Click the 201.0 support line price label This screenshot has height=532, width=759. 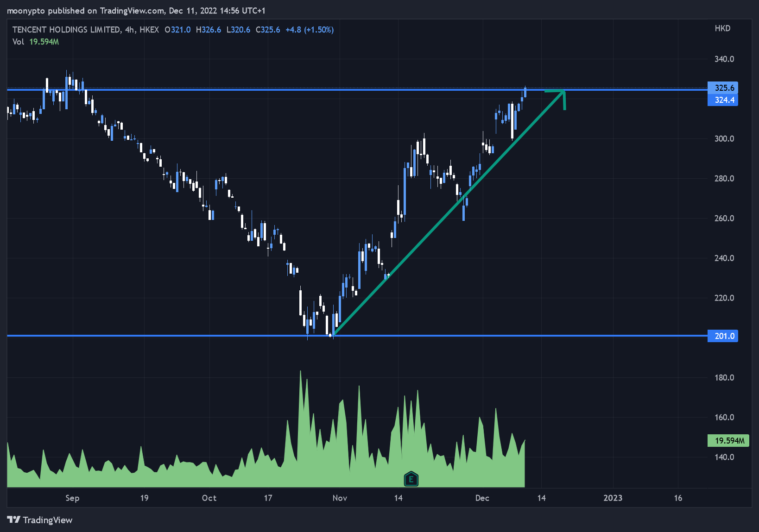click(x=723, y=336)
